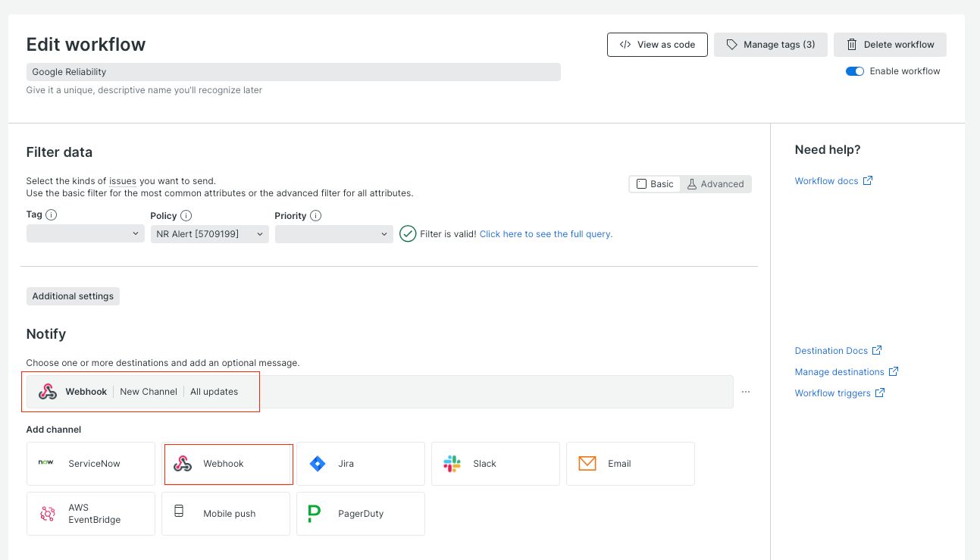The width and height of the screenshot is (980, 560).
Task: Click the Tag info icon
Action: click(52, 214)
